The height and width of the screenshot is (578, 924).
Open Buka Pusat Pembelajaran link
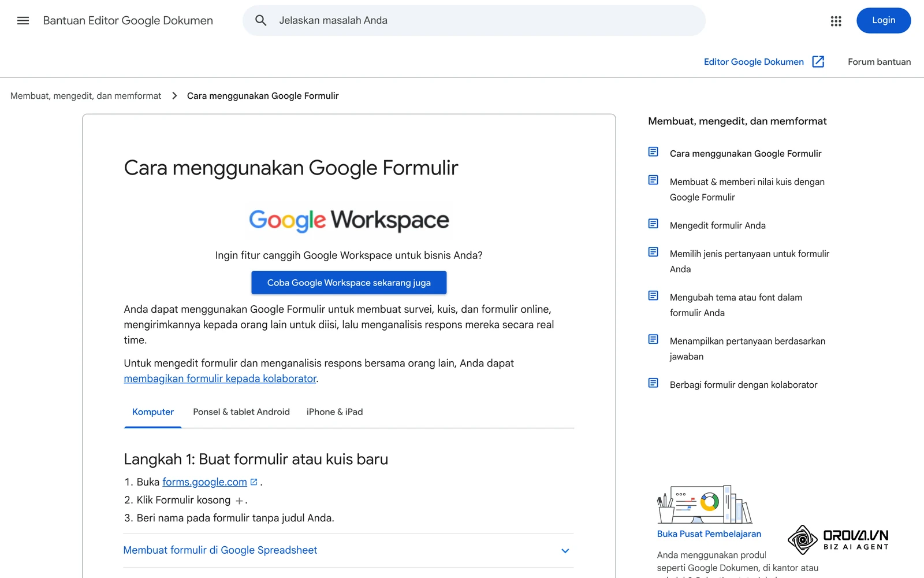click(709, 534)
